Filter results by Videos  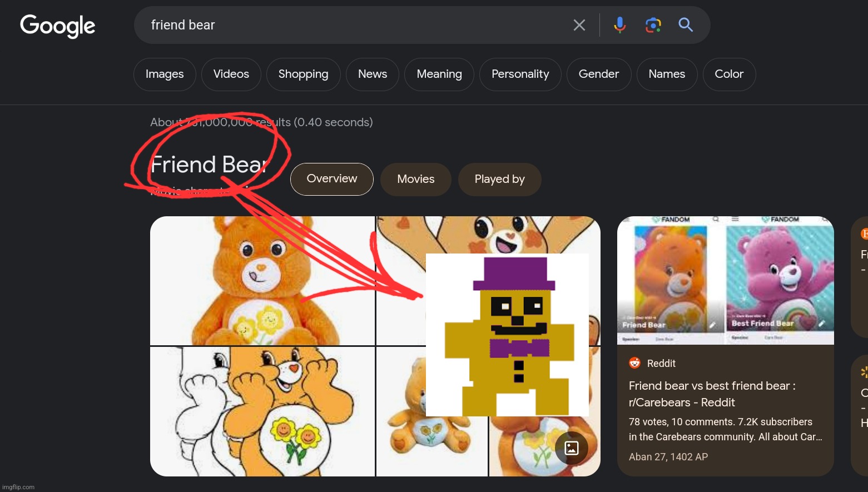[x=231, y=74]
